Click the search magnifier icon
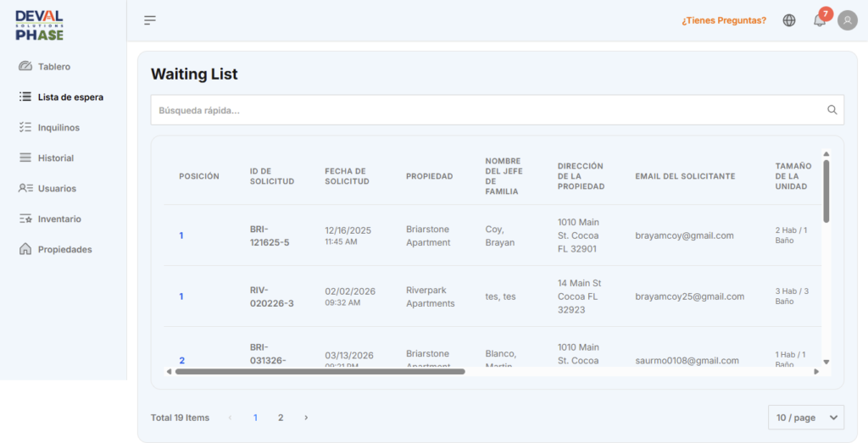The image size is (868, 443). pyautogui.click(x=832, y=110)
